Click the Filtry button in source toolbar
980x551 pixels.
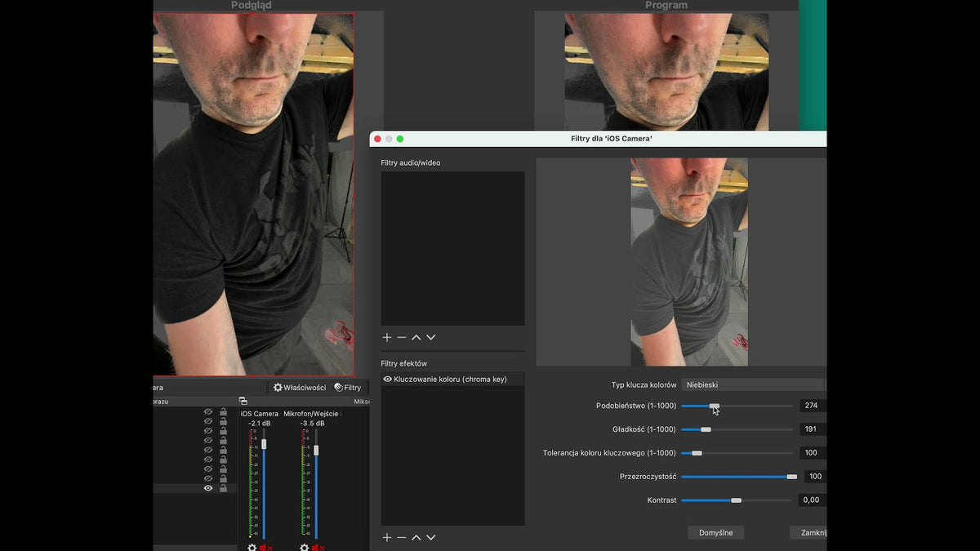tap(348, 388)
